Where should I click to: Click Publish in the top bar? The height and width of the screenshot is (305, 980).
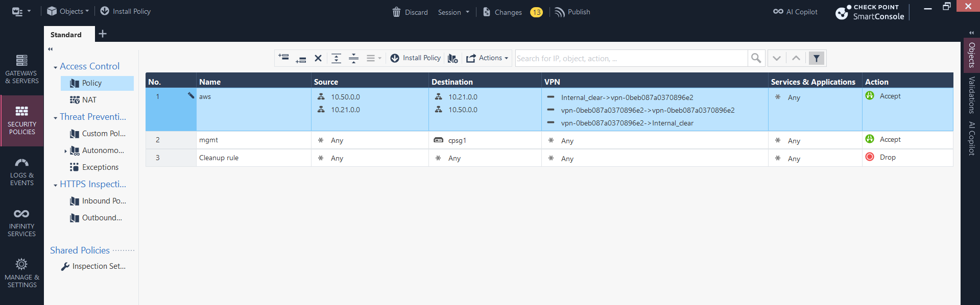[572, 12]
